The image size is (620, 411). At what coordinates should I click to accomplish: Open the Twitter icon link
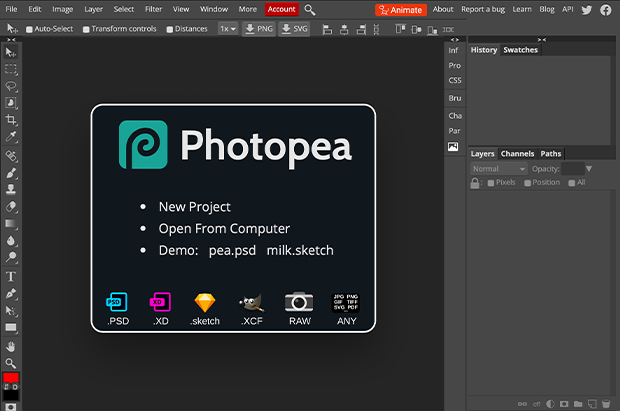click(587, 9)
